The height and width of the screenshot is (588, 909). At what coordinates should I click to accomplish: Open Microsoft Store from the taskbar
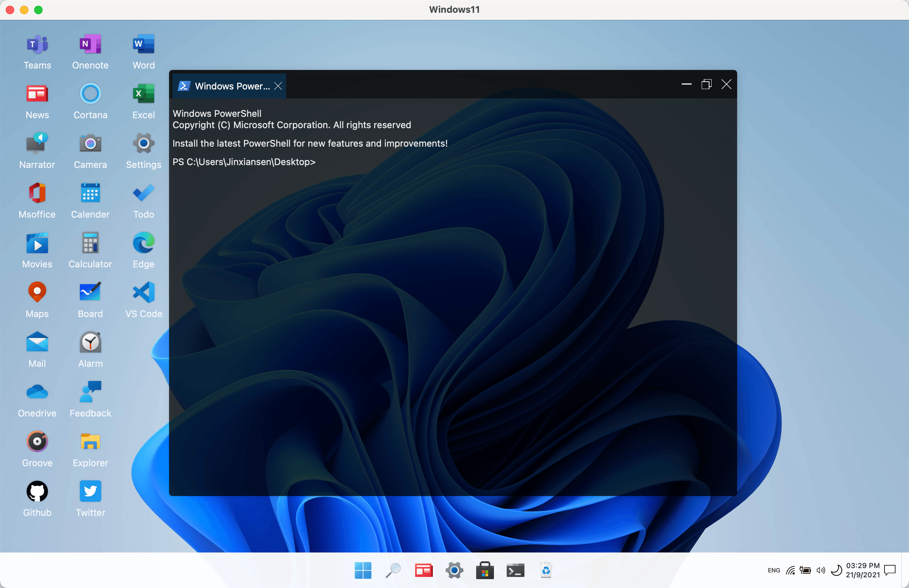485,571
